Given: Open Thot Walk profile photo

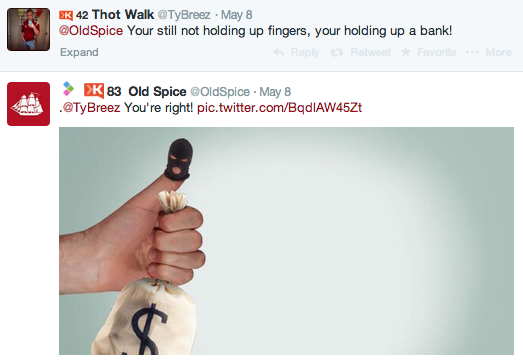Looking at the screenshot, I should [x=28, y=29].
